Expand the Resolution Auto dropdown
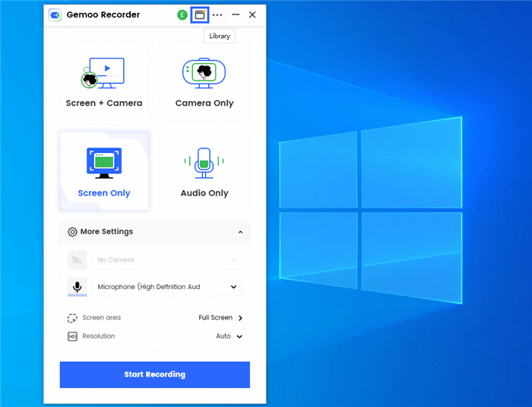 [230, 336]
